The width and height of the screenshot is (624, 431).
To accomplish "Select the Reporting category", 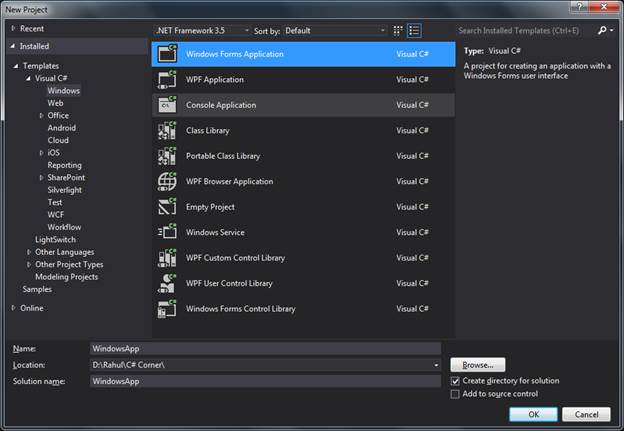I will (x=64, y=165).
